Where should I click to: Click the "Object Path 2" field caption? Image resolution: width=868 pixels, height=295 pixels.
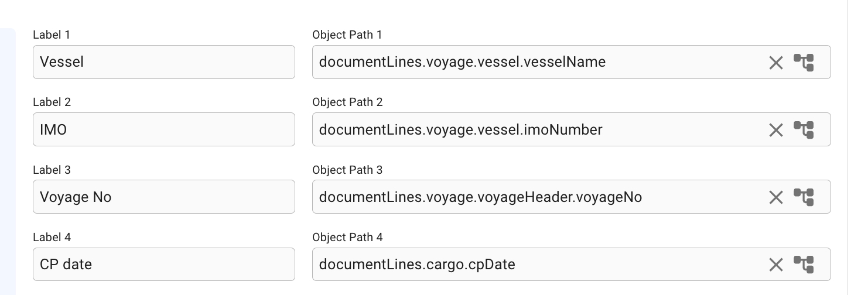click(347, 102)
